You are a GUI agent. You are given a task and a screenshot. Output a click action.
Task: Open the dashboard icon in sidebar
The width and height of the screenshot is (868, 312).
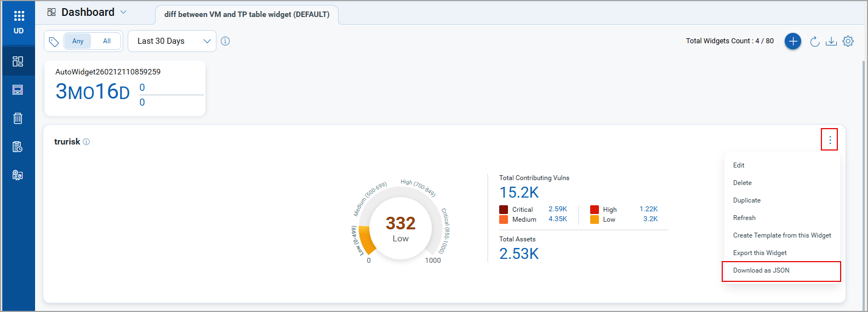point(18,61)
